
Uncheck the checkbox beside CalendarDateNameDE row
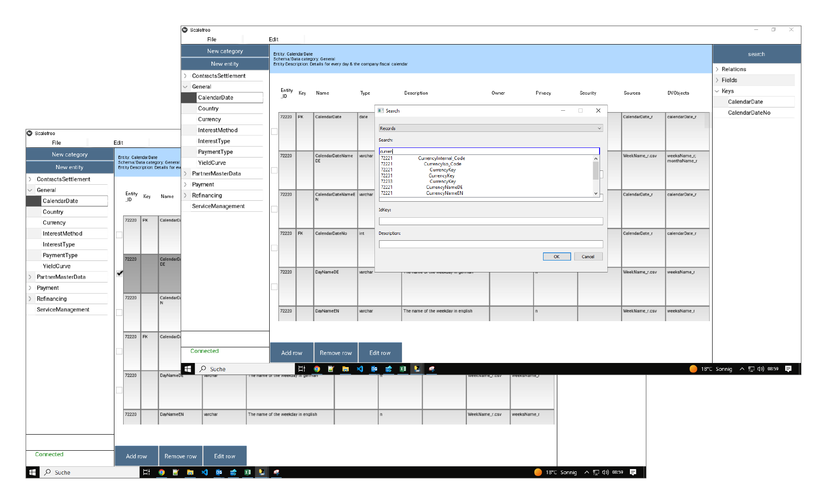(x=274, y=170)
